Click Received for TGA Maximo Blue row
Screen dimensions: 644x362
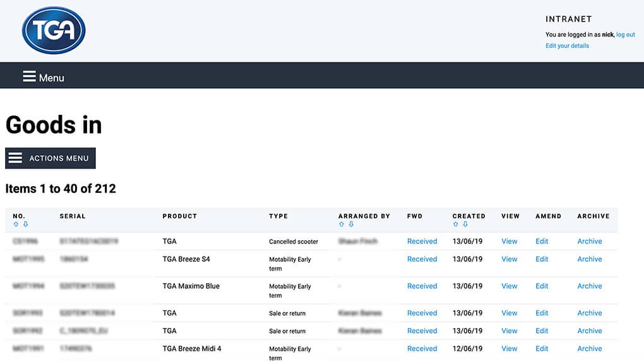click(x=422, y=286)
